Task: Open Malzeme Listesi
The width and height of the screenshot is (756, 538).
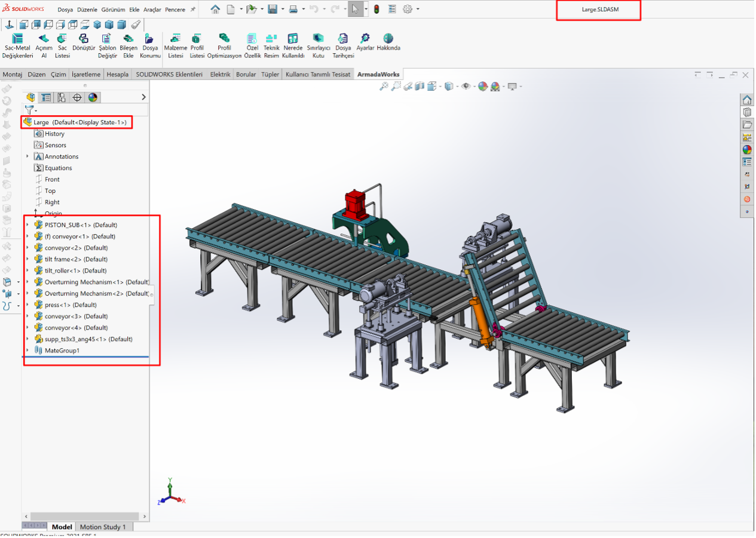Action: (176, 46)
